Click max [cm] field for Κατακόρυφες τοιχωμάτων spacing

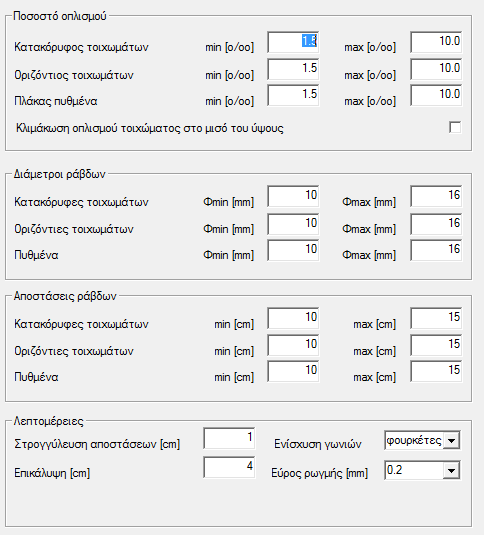pyautogui.click(x=436, y=318)
